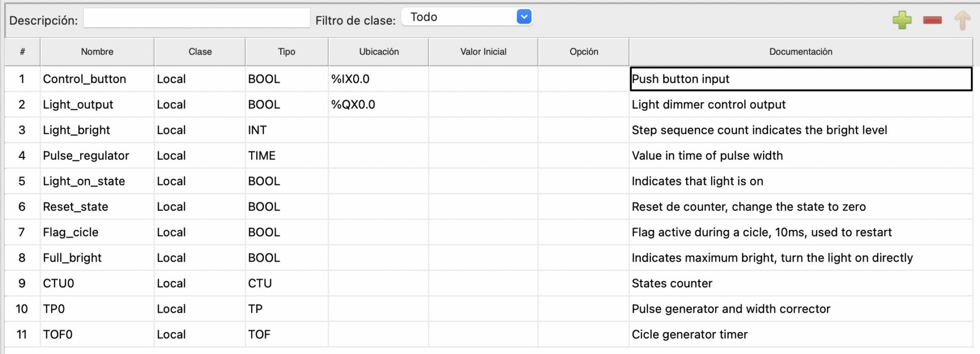Click the Documentación column header

pos(800,52)
